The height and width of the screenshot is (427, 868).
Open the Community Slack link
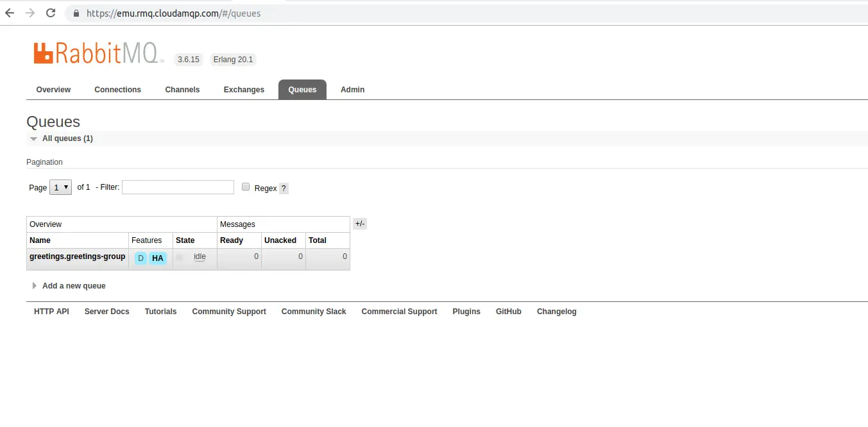pyautogui.click(x=314, y=312)
